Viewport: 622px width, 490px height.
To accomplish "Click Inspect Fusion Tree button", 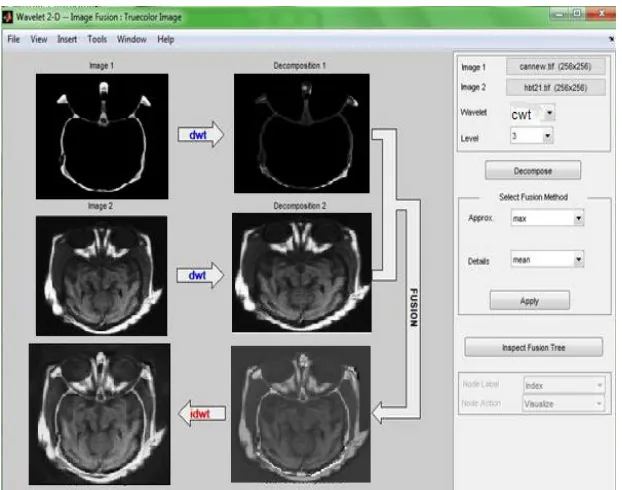I will (x=534, y=348).
